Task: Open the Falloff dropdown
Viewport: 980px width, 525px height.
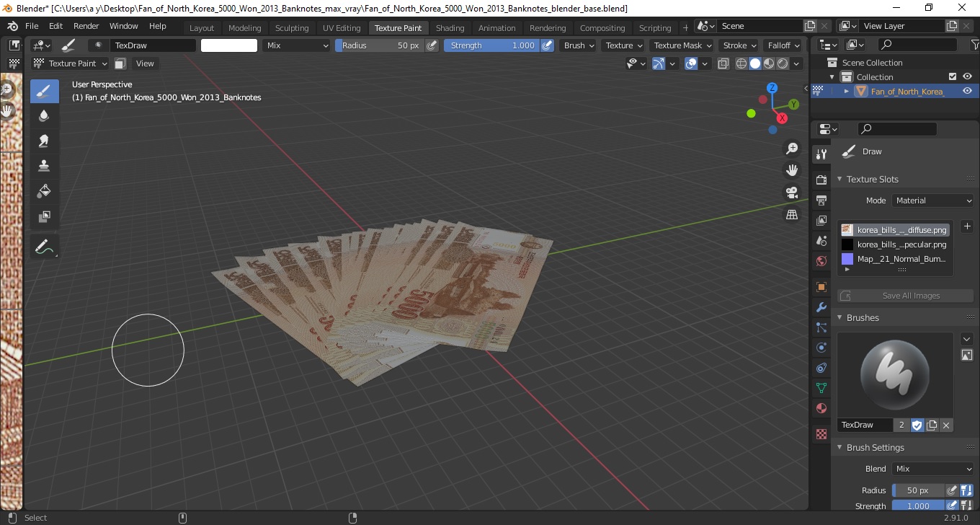Action: (x=783, y=45)
